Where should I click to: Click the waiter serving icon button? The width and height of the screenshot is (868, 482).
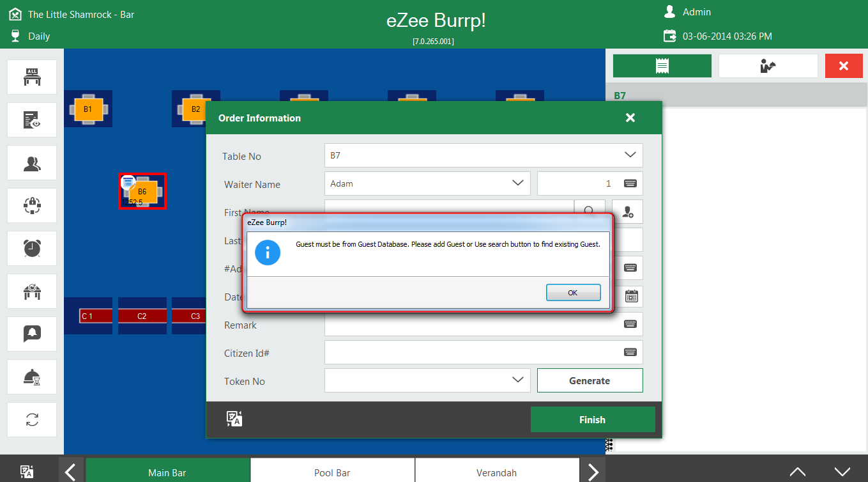[x=768, y=66]
